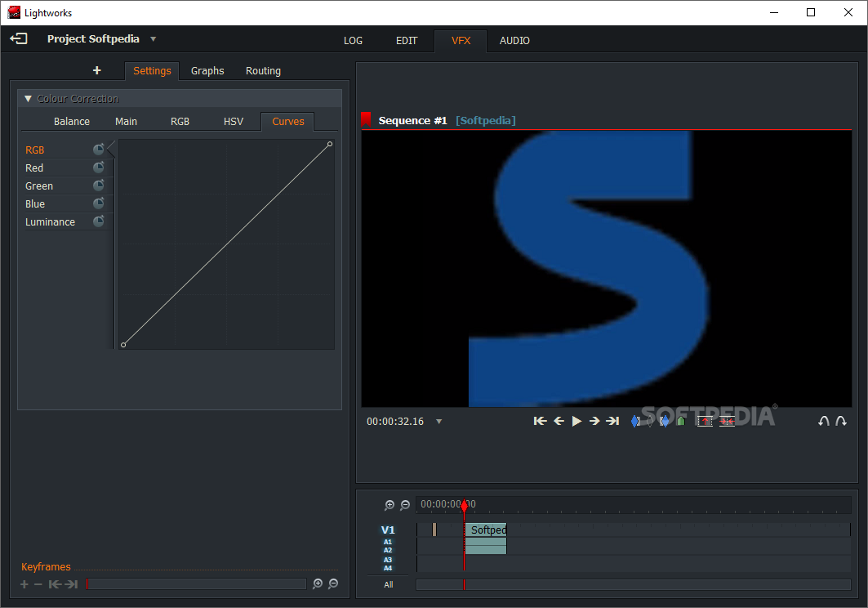868x608 pixels.
Task: Click the timecode 00:00:32.16 field
Action: [395, 421]
